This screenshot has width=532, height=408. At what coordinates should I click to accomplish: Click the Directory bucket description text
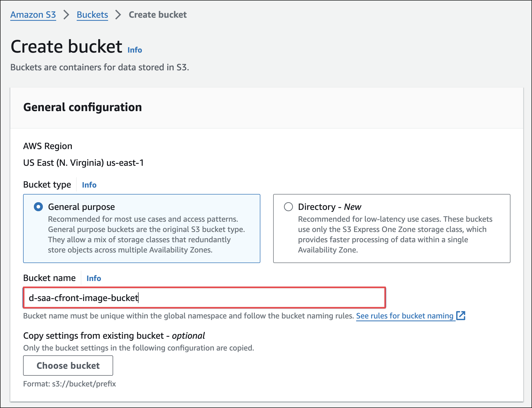pos(395,235)
